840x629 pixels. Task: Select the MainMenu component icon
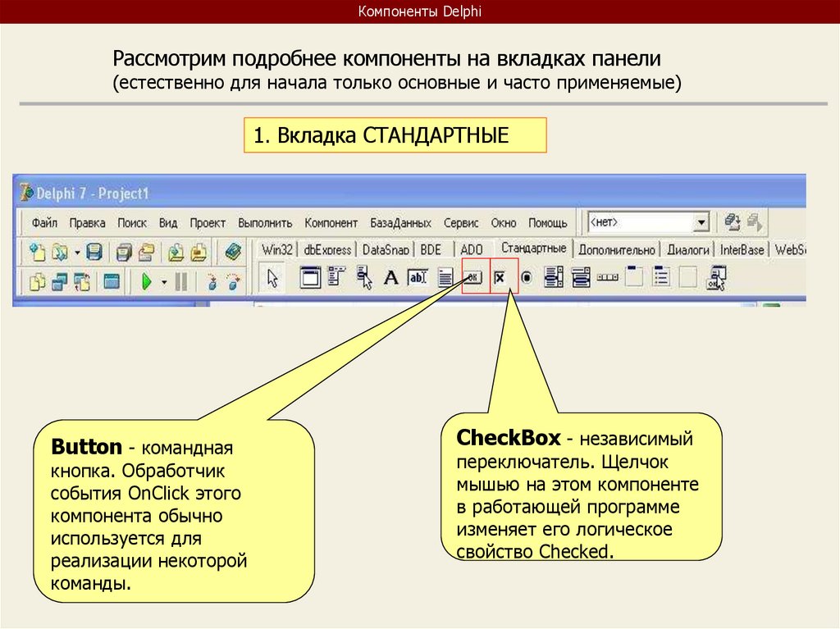pyautogui.click(x=336, y=277)
